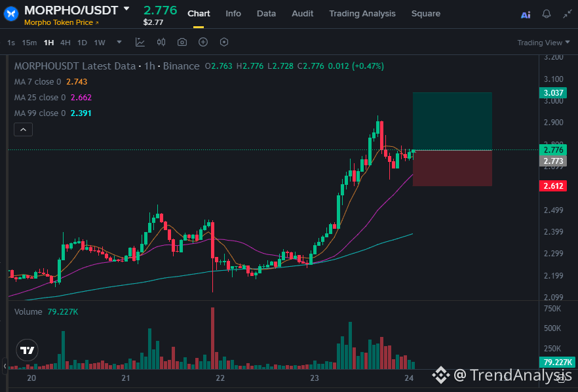The image size is (578, 392).
Task: Open price alert bell icon
Action: click(x=547, y=14)
